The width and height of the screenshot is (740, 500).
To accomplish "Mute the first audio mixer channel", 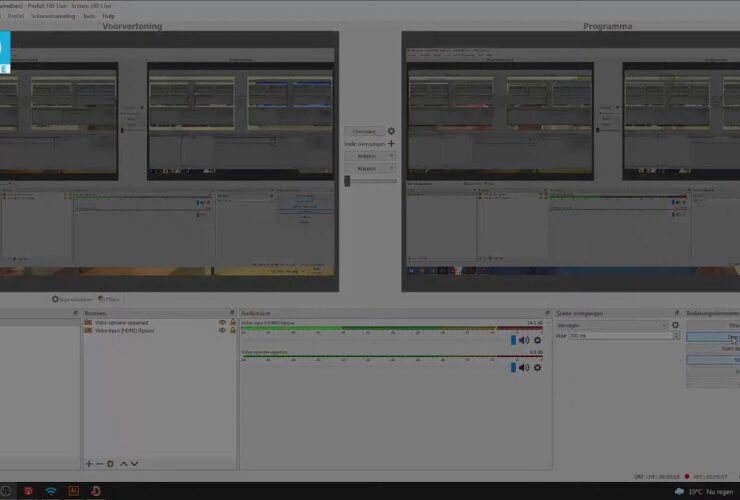I will pos(523,340).
